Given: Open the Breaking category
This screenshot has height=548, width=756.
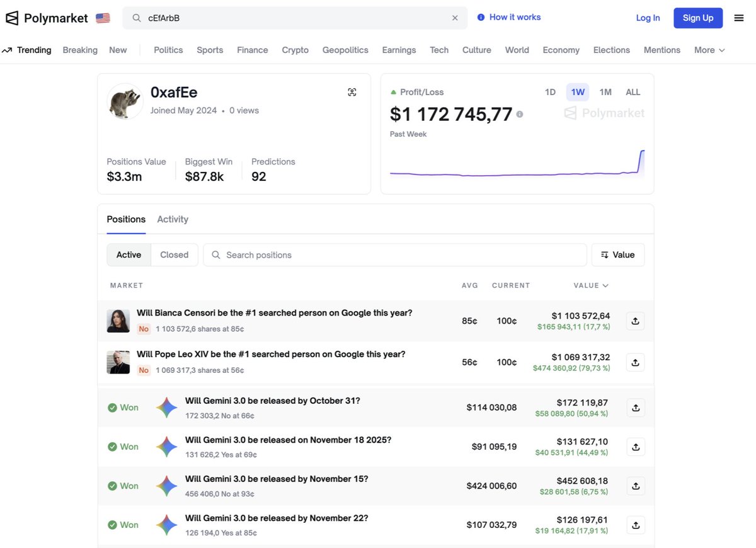Looking at the screenshot, I should [x=80, y=50].
